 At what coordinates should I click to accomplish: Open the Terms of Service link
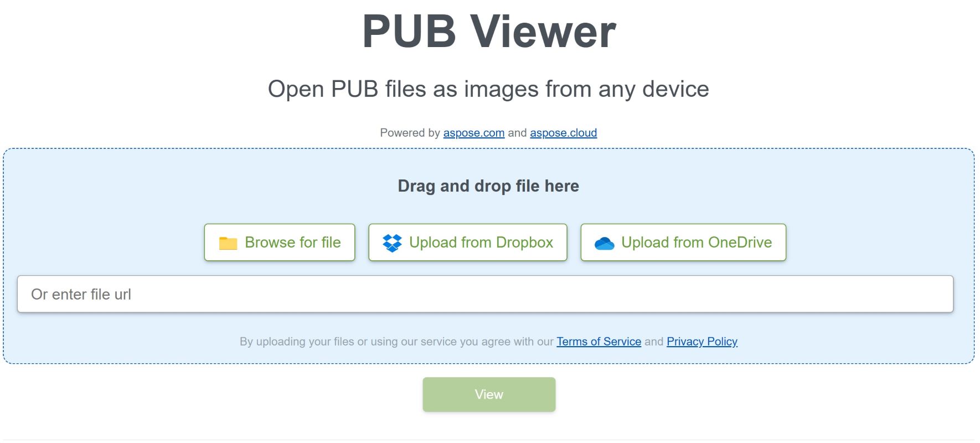(x=599, y=342)
